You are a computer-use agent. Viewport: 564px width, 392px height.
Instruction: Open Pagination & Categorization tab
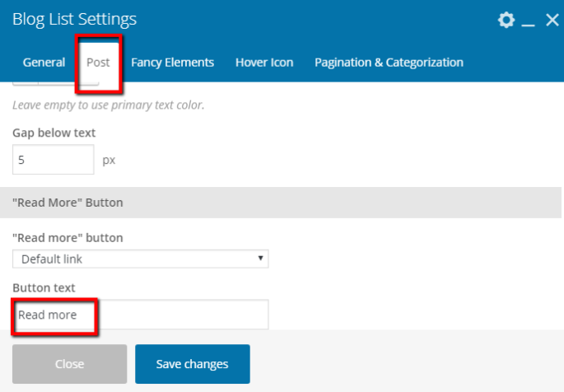tap(389, 63)
